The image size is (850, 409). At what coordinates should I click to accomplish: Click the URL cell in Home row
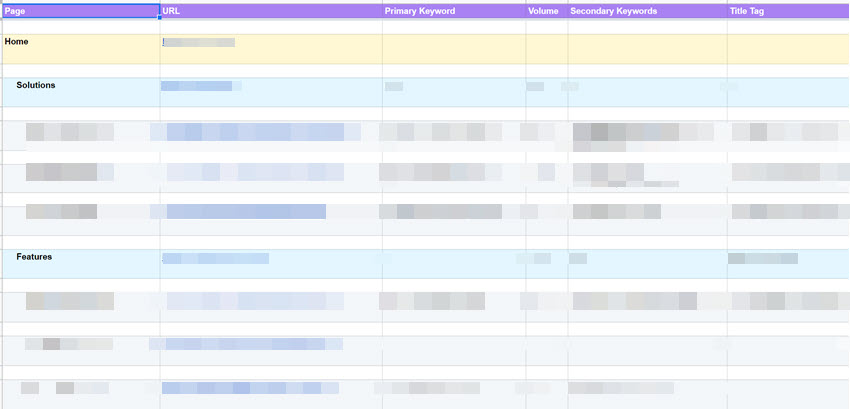271,48
